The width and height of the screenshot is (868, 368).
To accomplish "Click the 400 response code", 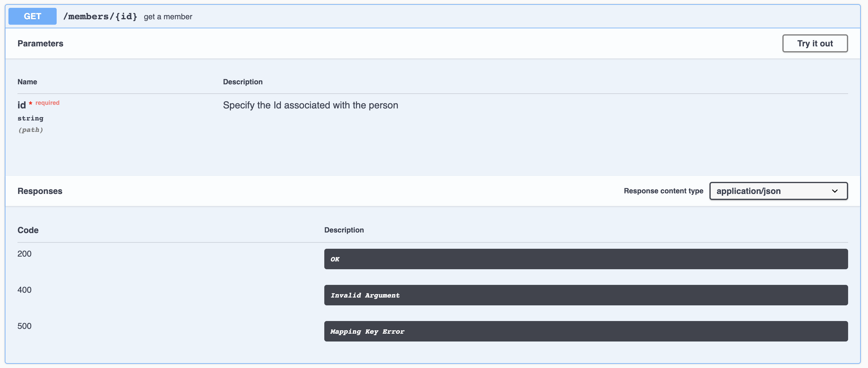I will coord(24,290).
